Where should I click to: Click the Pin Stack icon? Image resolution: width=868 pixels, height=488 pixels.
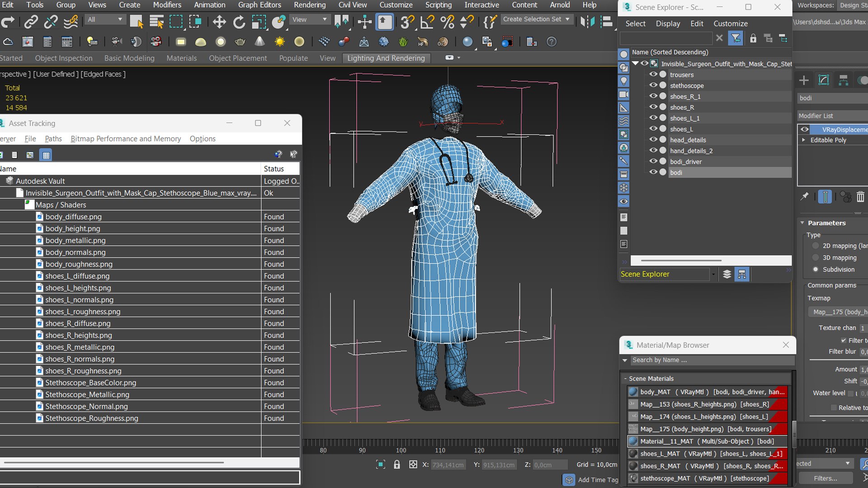pos(804,197)
